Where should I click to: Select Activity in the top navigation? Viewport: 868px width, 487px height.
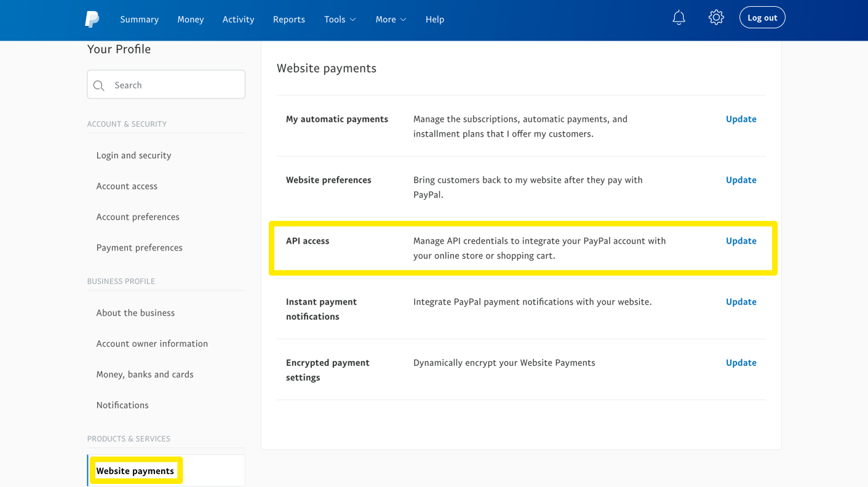[x=238, y=19]
